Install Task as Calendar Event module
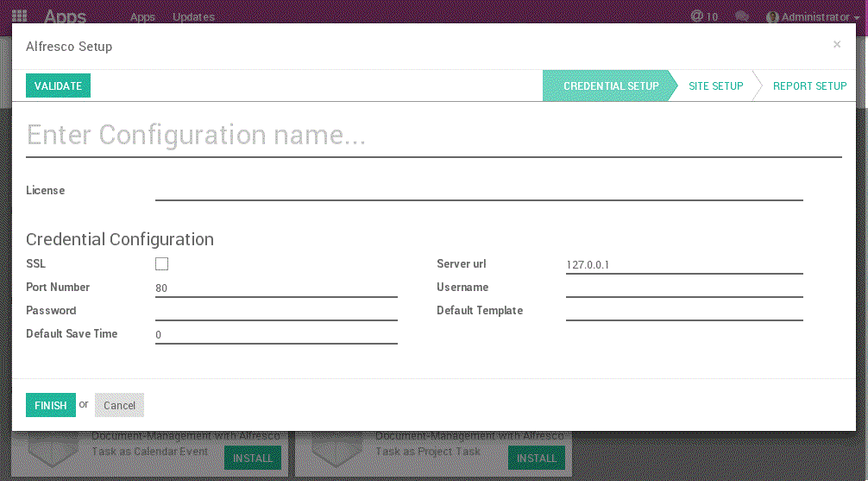This screenshot has width=868, height=481. (253, 459)
